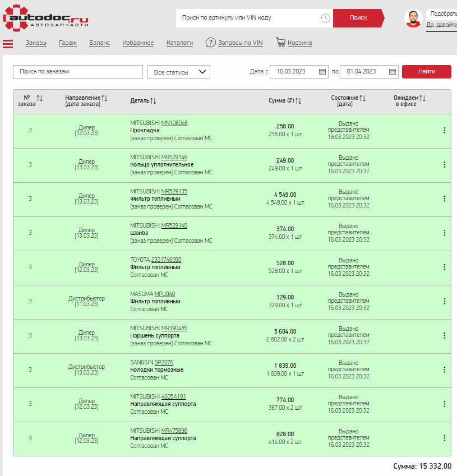Click the red Поиск button
The image size is (457, 476).
(358, 18)
